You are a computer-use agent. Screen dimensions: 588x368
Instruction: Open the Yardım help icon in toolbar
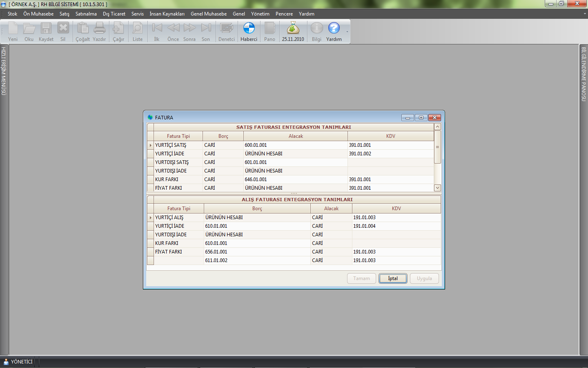pos(334,29)
